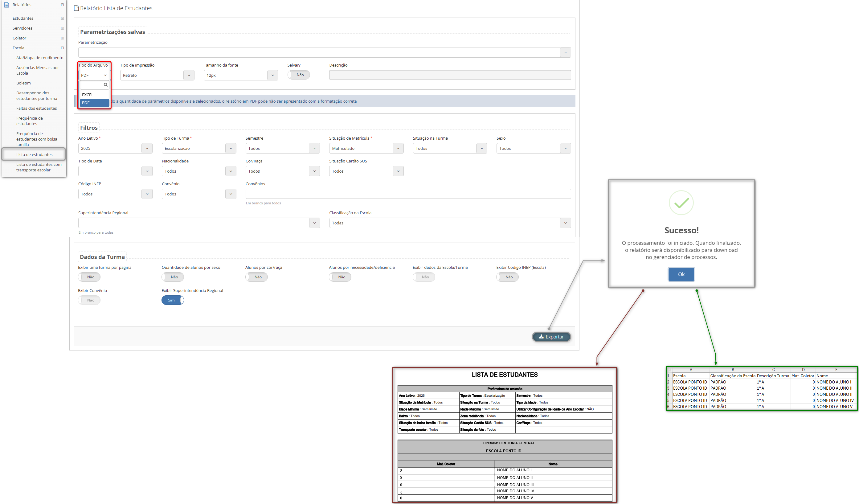Expand the Coletor submenu
859x504 pixels.
coord(62,38)
